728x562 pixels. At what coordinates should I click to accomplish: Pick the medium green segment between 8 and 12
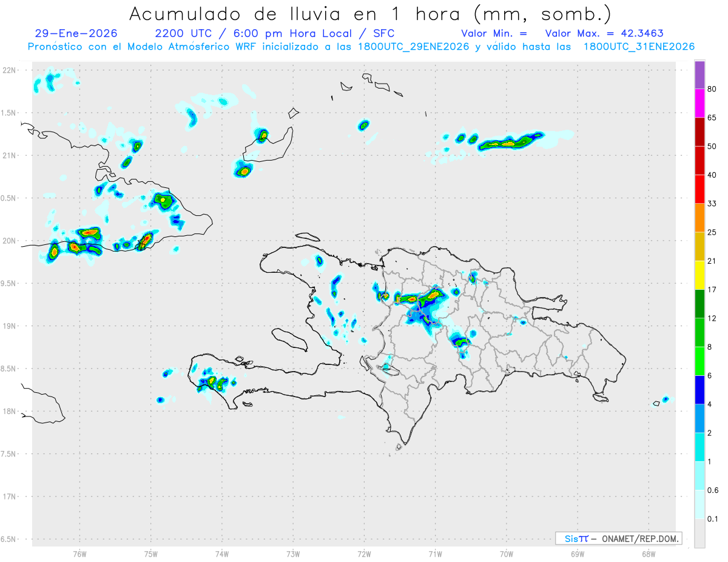click(x=699, y=332)
